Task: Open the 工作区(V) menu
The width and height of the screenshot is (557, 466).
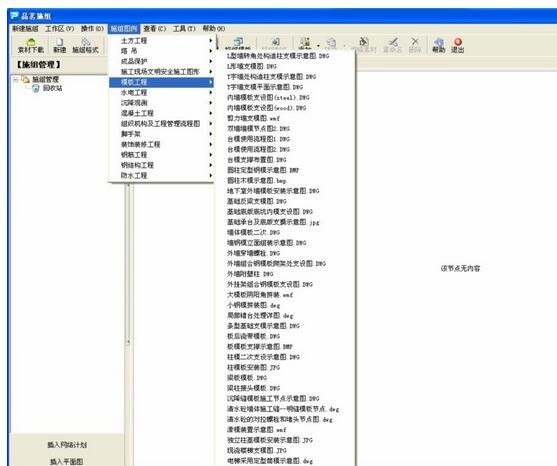Action: [59, 28]
